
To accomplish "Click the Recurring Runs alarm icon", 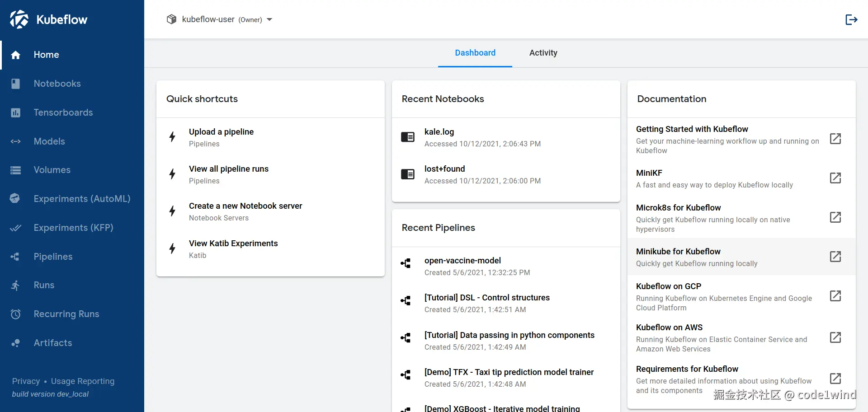I will (16, 314).
